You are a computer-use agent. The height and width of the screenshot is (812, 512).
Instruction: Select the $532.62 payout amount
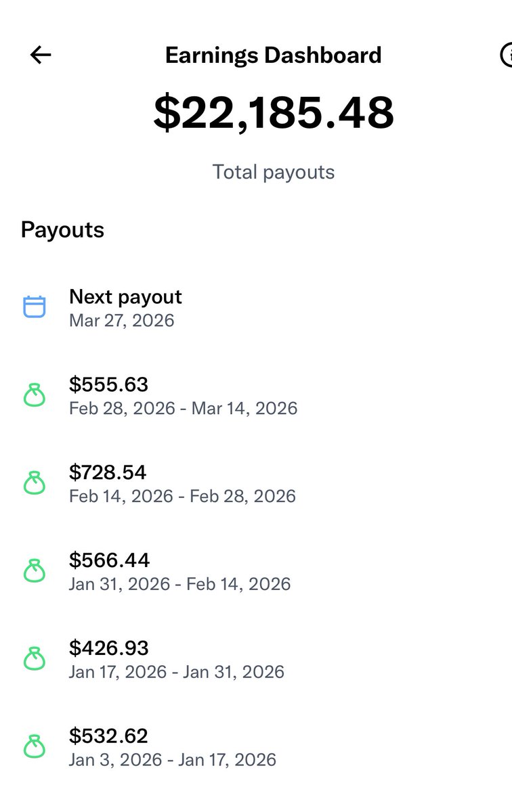click(x=108, y=736)
